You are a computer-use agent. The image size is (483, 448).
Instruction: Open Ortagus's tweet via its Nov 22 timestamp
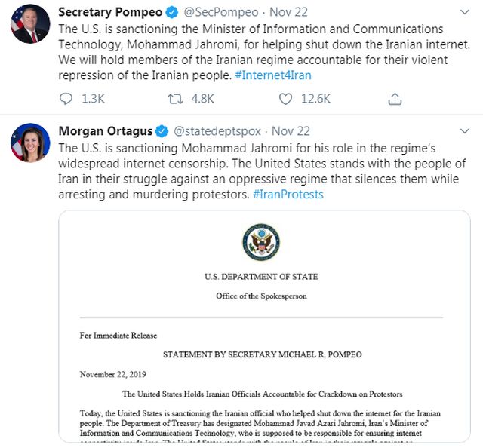click(x=291, y=131)
